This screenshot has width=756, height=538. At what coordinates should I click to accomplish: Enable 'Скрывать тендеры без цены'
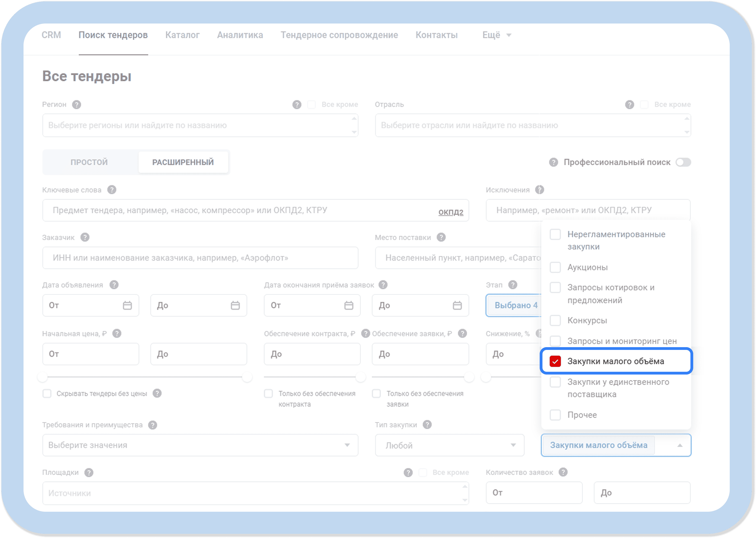[46, 393]
